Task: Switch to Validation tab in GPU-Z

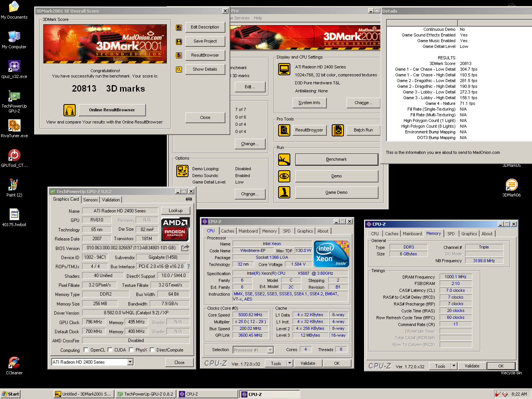Action: click(111, 200)
